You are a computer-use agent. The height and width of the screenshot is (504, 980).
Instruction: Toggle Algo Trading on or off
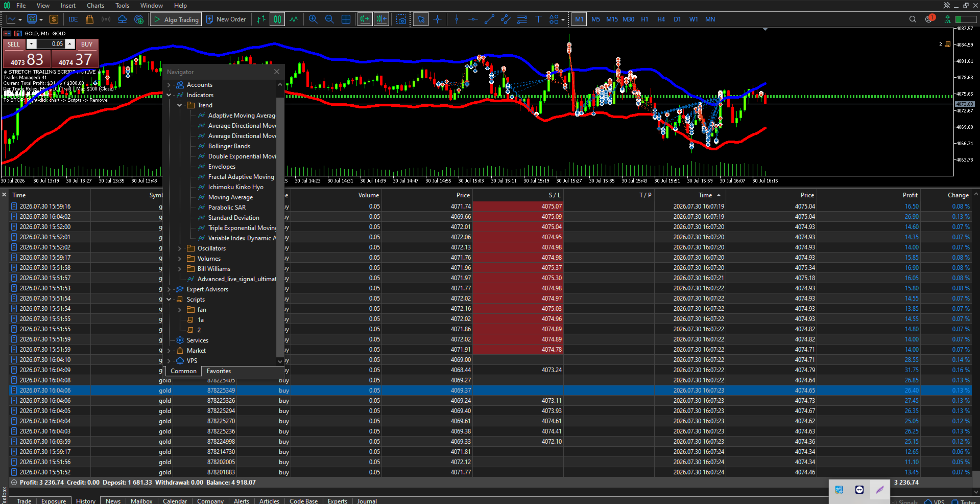point(176,19)
